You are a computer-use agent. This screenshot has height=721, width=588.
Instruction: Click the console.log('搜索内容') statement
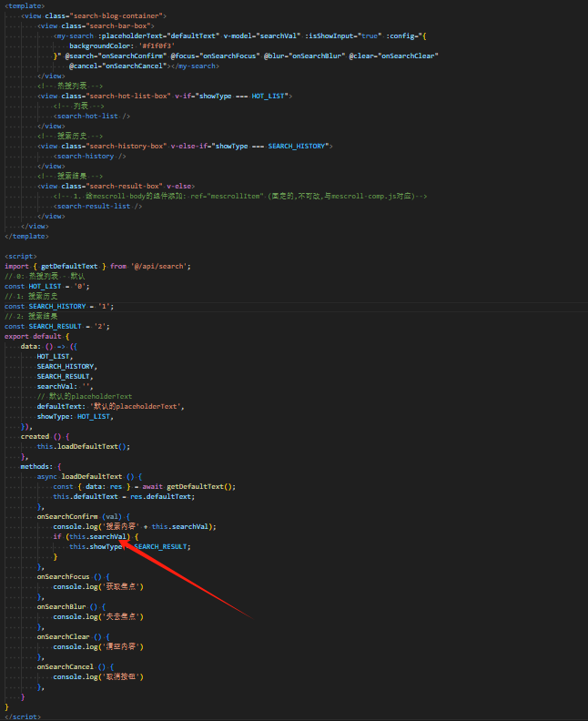135,527
